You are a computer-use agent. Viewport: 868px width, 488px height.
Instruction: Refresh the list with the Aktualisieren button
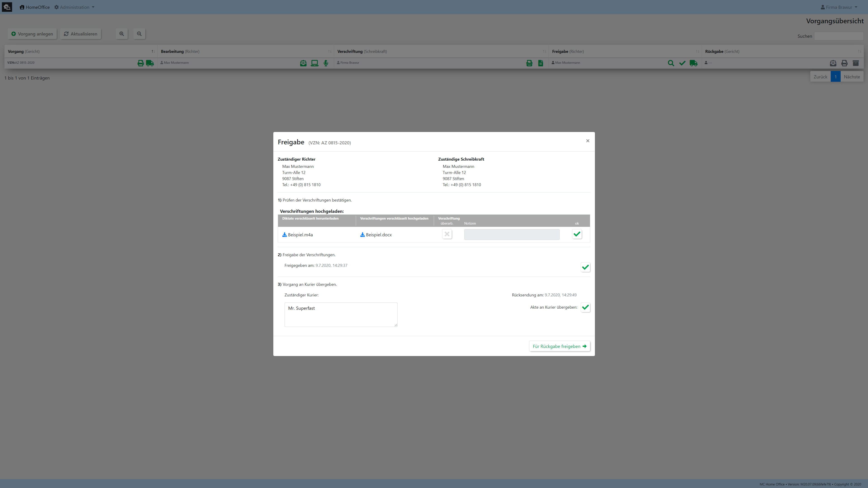[x=80, y=34]
